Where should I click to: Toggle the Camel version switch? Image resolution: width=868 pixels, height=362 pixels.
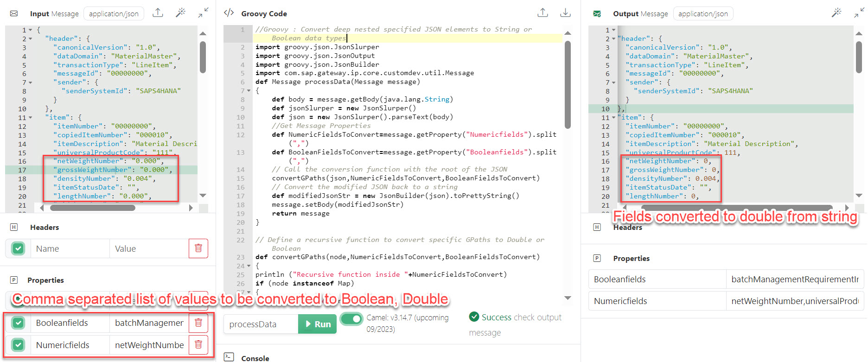click(x=351, y=319)
